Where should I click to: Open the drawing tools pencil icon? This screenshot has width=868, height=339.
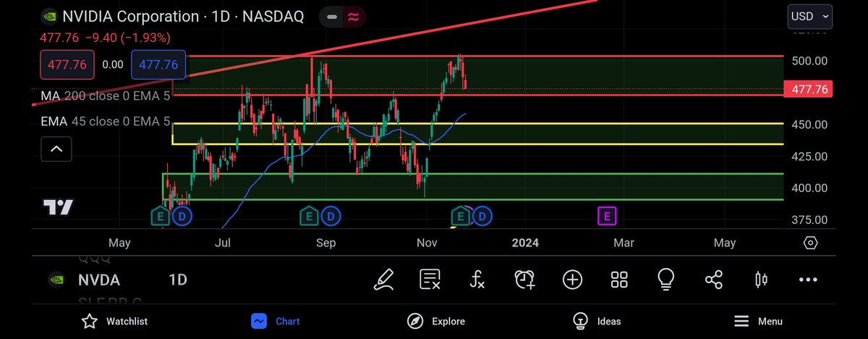pos(384,280)
